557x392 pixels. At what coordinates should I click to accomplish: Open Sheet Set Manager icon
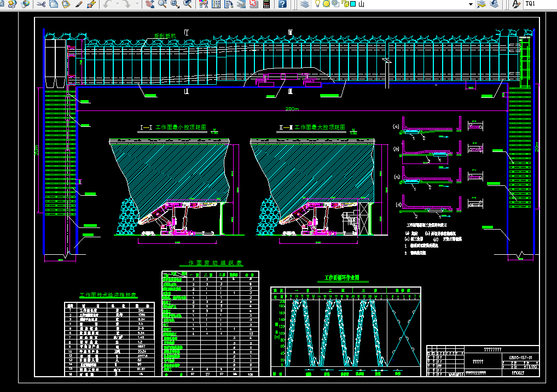click(241, 4)
